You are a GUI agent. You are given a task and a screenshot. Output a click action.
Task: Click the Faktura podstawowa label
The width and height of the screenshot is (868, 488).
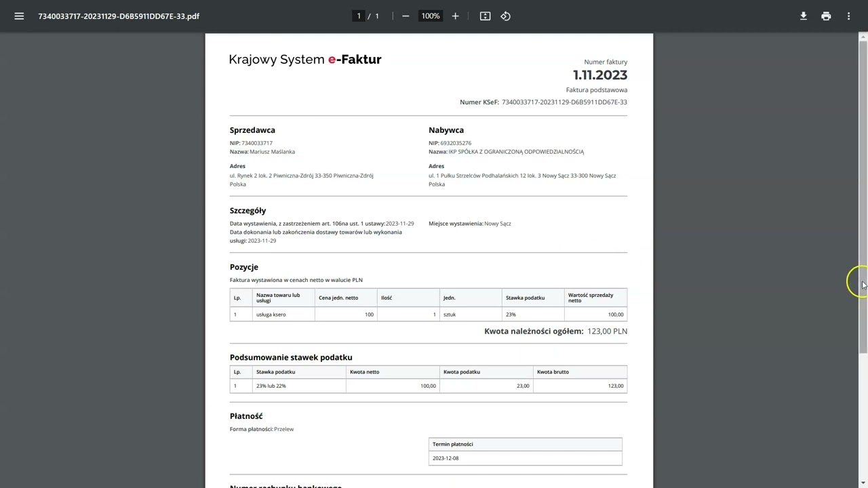597,90
